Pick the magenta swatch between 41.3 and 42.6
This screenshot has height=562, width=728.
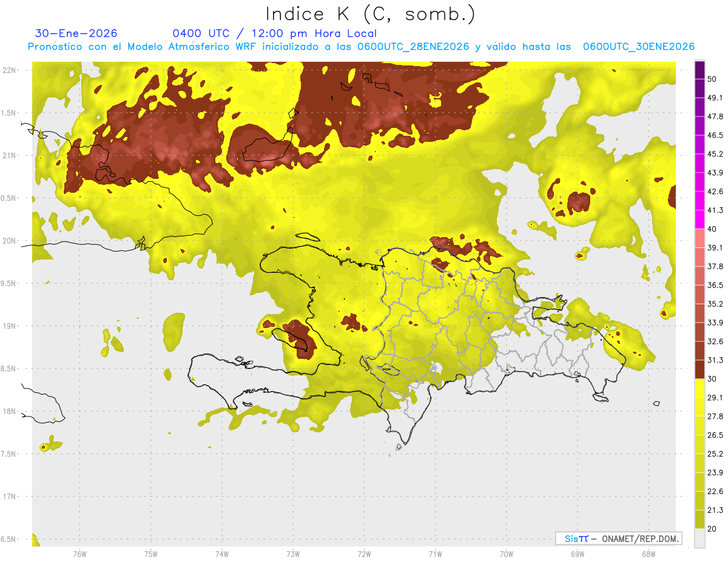tap(700, 201)
